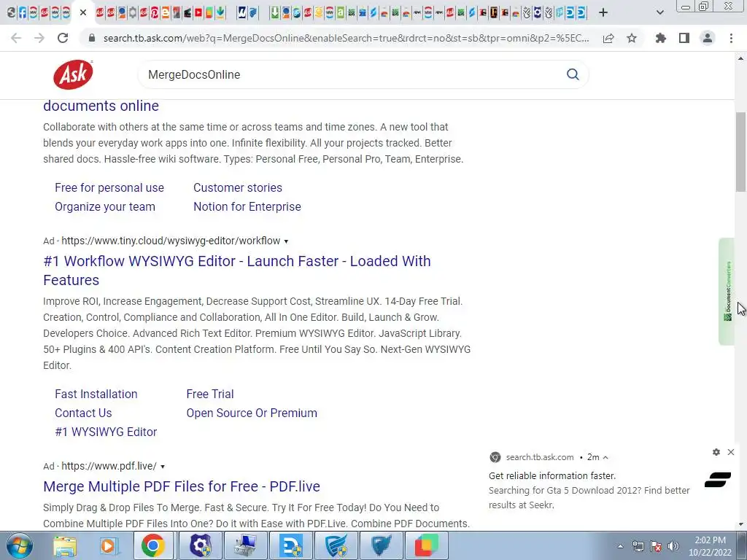
Task: Switch to the YouTube tab
Action: coord(198,12)
